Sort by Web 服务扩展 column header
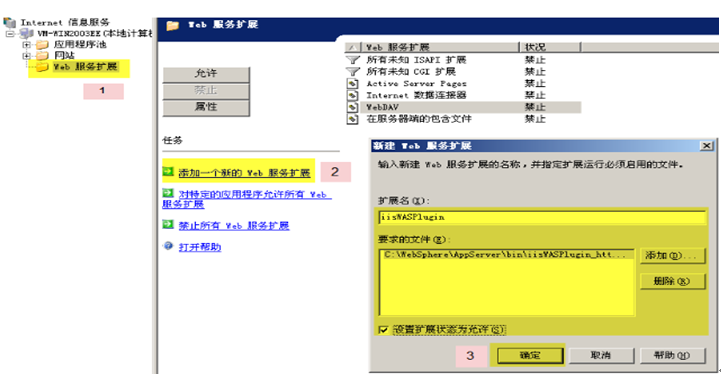721x377 pixels. pos(440,47)
